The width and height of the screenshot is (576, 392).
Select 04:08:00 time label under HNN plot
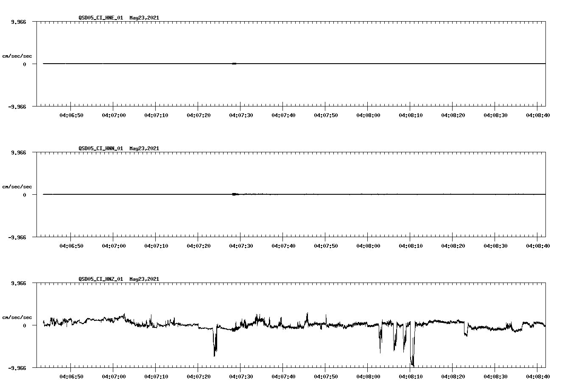(368, 246)
